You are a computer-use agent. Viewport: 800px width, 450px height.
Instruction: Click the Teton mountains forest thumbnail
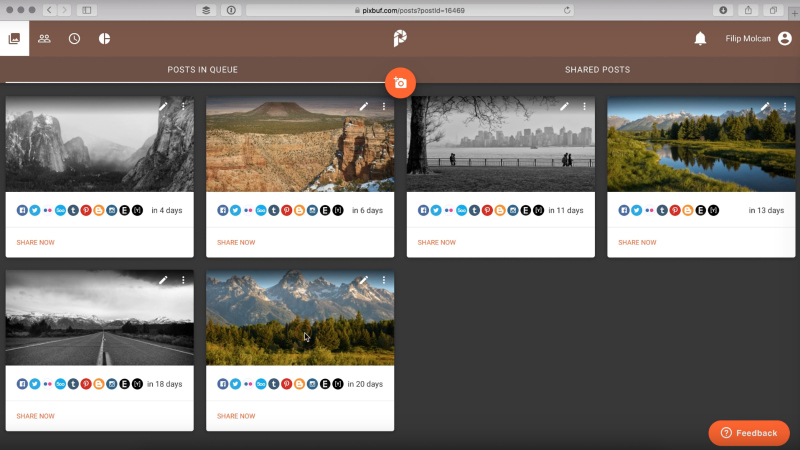[300, 318]
